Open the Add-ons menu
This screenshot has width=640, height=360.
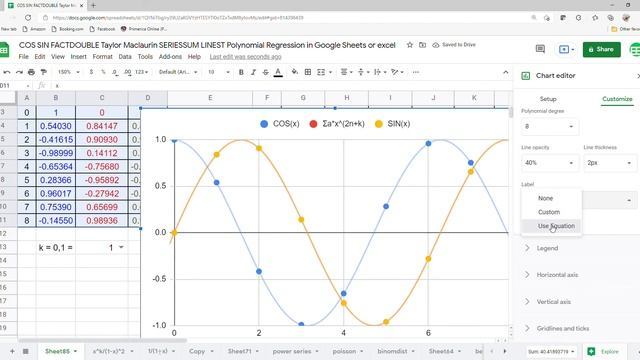170,57
